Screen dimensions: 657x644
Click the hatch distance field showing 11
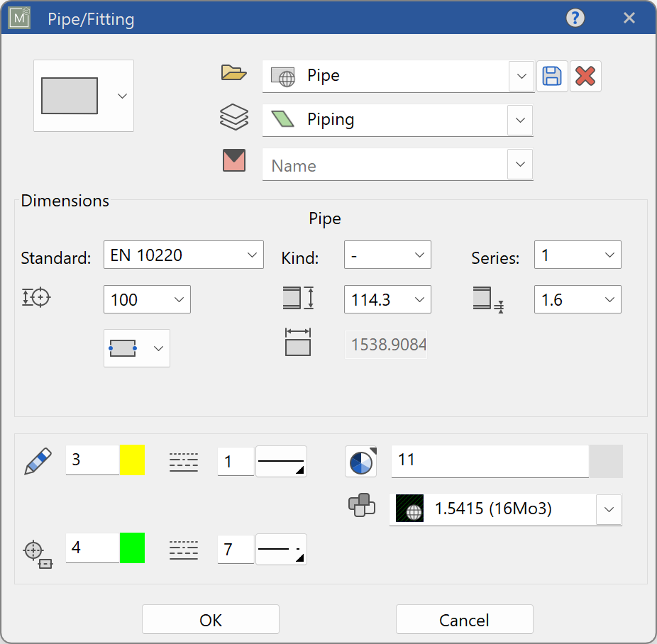(490, 461)
